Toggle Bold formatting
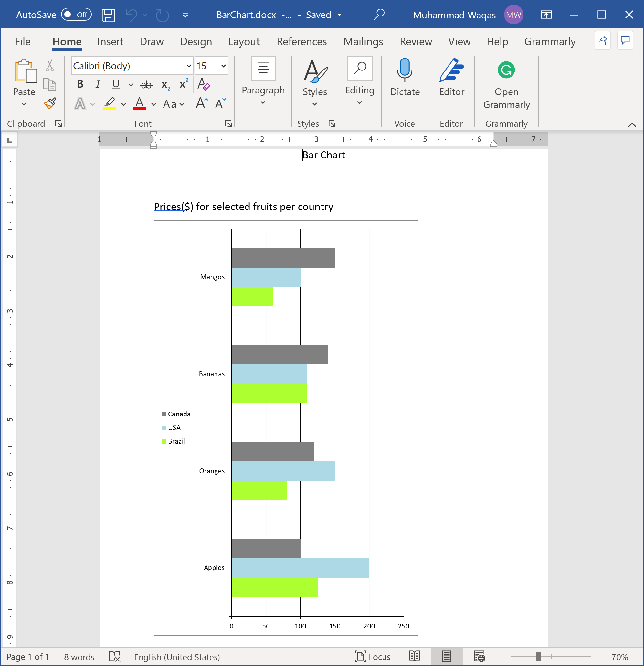Screen dimensions: 644x666 pyautogui.click(x=80, y=84)
